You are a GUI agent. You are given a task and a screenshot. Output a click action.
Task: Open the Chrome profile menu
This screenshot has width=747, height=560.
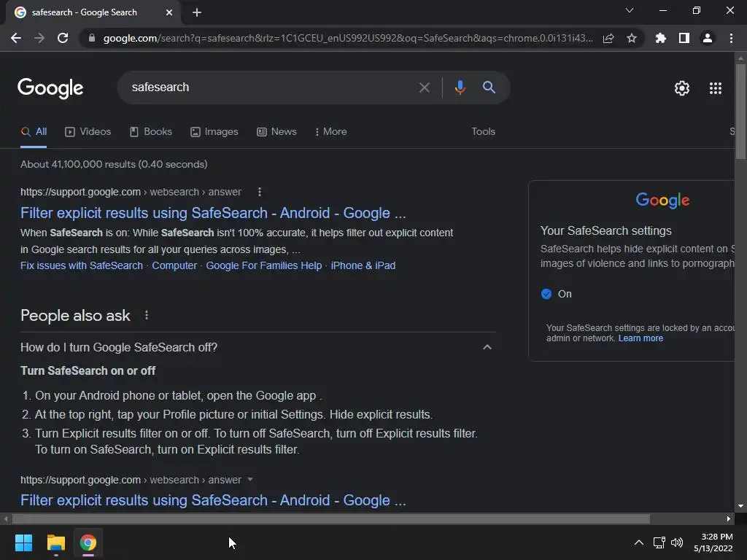[708, 38]
